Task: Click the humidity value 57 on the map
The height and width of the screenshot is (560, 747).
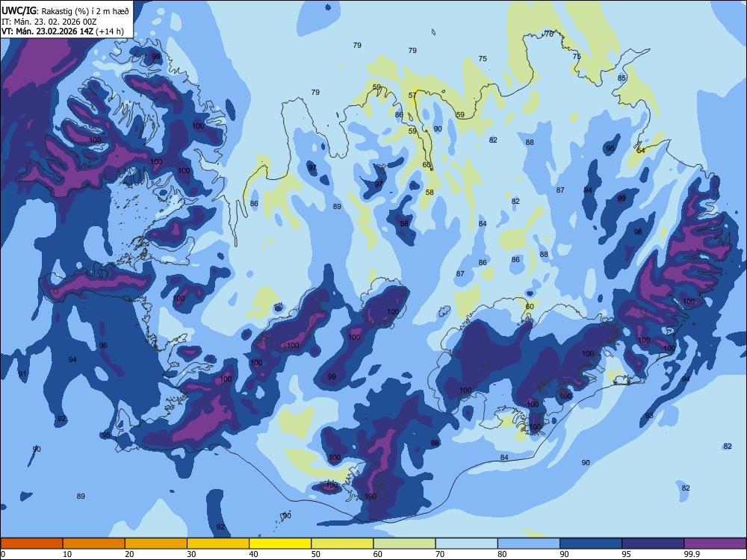Action: click(x=412, y=96)
